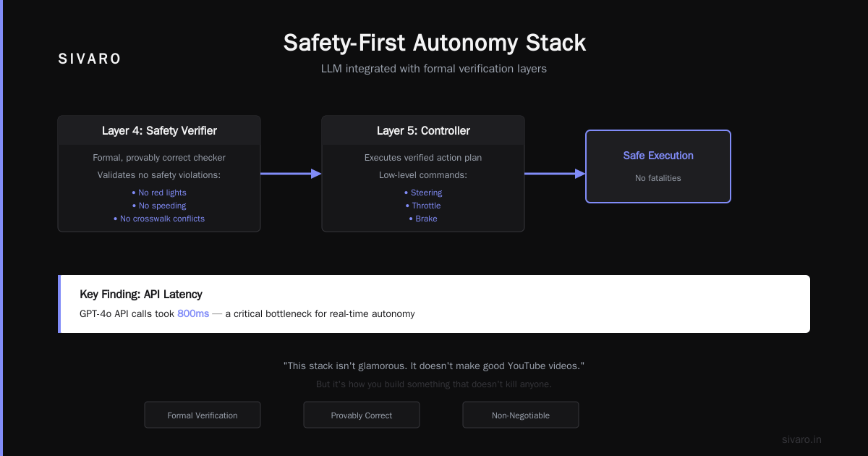The width and height of the screenshot is (868, 456).
Task: Click 'a critical bottleneck for real-time autonomy' text
Action: point(320,314)
